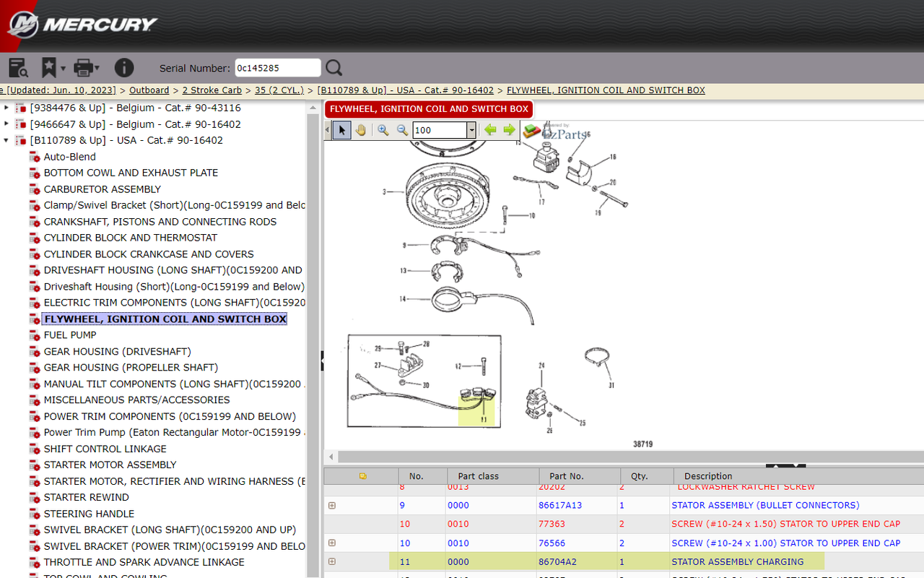Click the panel splitter collapse handle

click(x=322, y=360)
